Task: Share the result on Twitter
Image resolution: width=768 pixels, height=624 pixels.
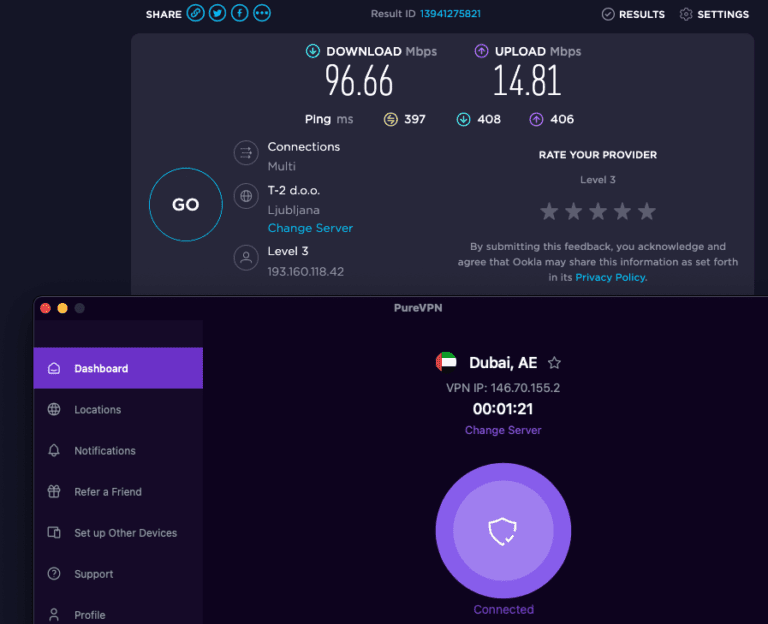Action: point(217,13)
